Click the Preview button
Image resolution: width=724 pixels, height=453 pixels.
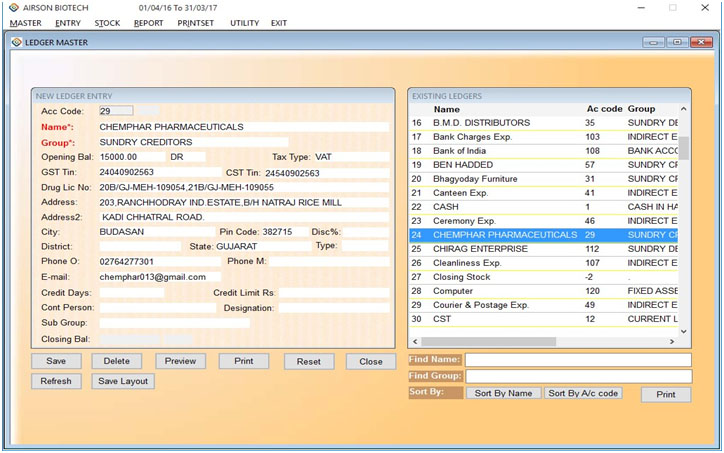180,361
